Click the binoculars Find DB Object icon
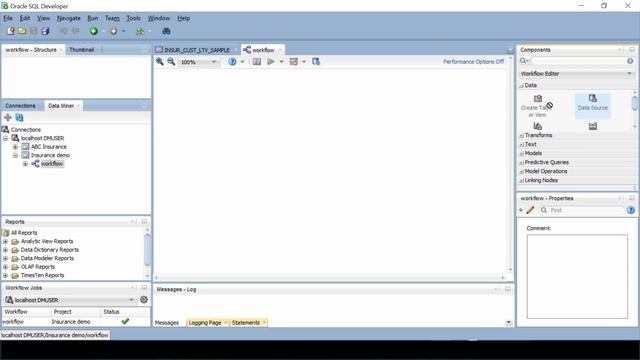The height and width of the screenshot is (360, 640). (x=166, y=31)
